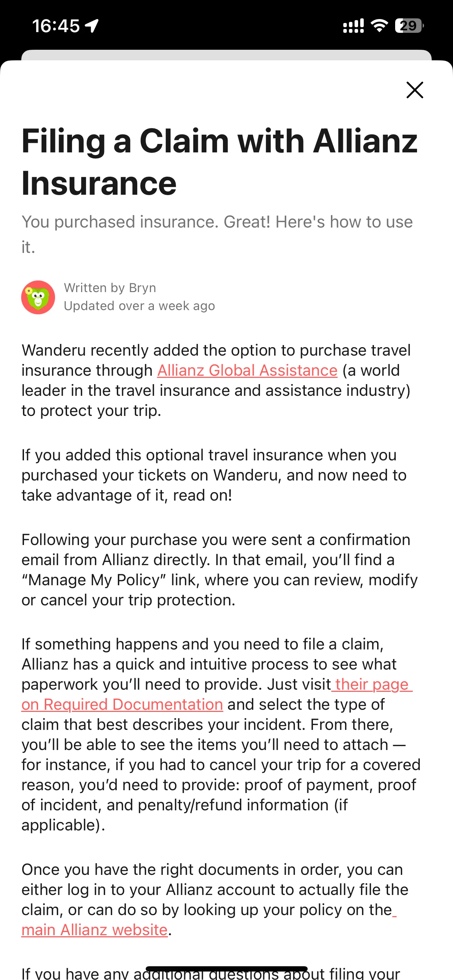Tap the paragraph about optional travel insurance
The image size is (453, 980).
point(214,475)
